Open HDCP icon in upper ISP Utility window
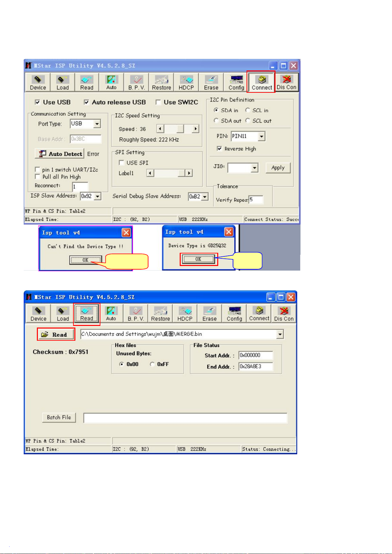The width and height of the screenshot is (392, 554). pyautogui.click(x=186, y=82)
